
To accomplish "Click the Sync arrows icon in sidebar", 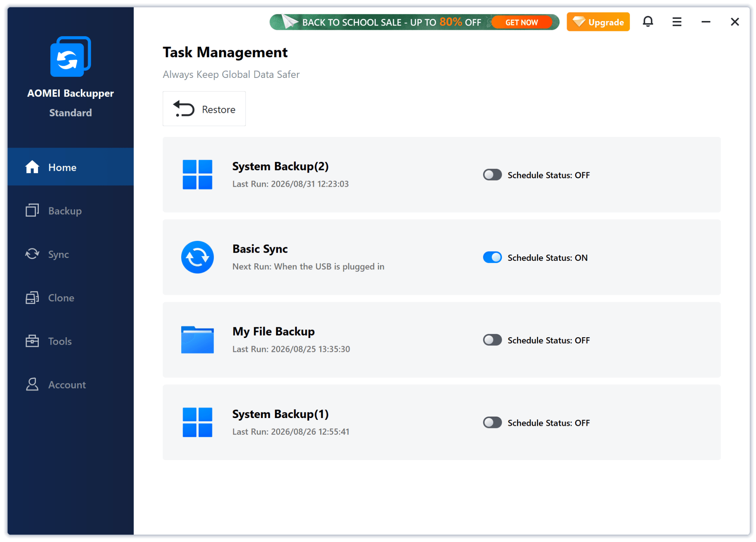I will pos(32,254).
